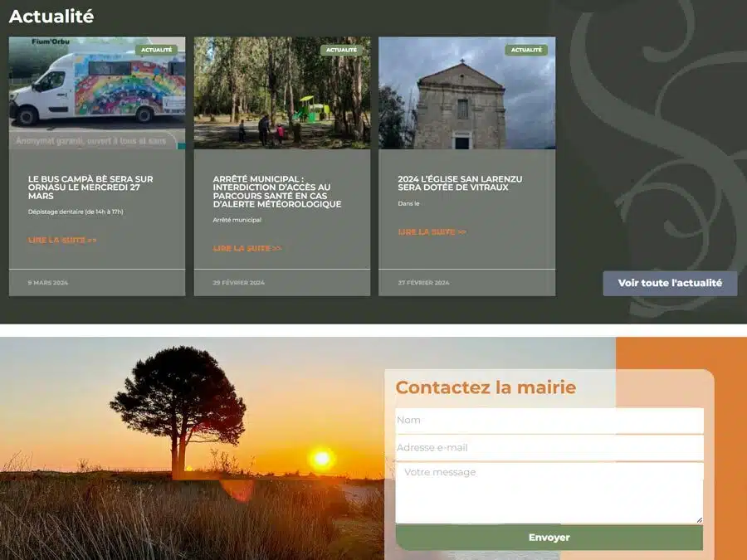Submit the form with Envoyer
This screenshot has height=560, width=747.
coord(549,538)
